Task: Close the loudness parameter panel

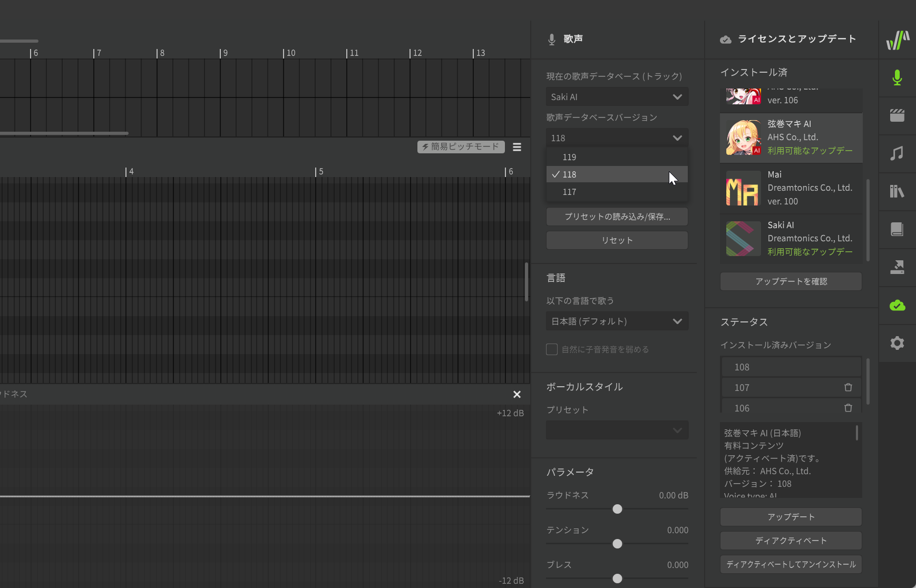Action: [x=517, y=394]
